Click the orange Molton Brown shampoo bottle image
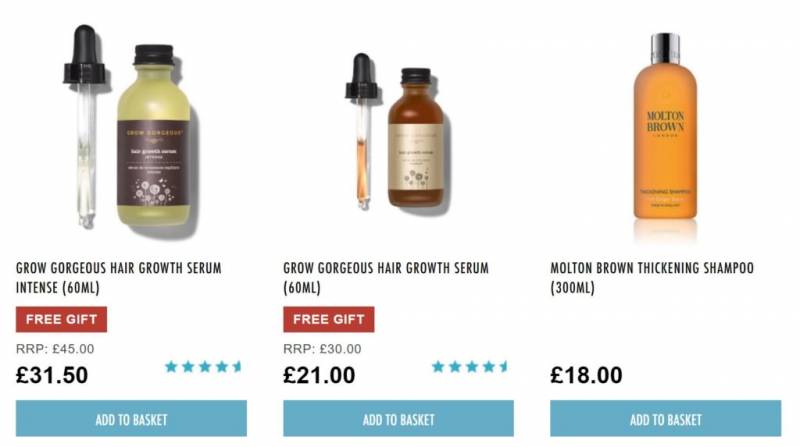This screenshot has width=800, height=447. coord(665,128)
